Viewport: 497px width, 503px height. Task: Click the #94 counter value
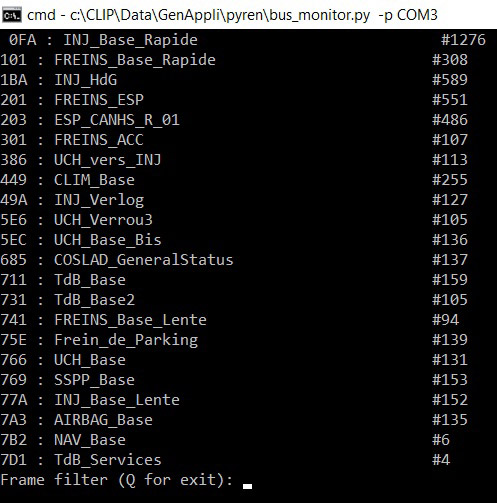445,320
